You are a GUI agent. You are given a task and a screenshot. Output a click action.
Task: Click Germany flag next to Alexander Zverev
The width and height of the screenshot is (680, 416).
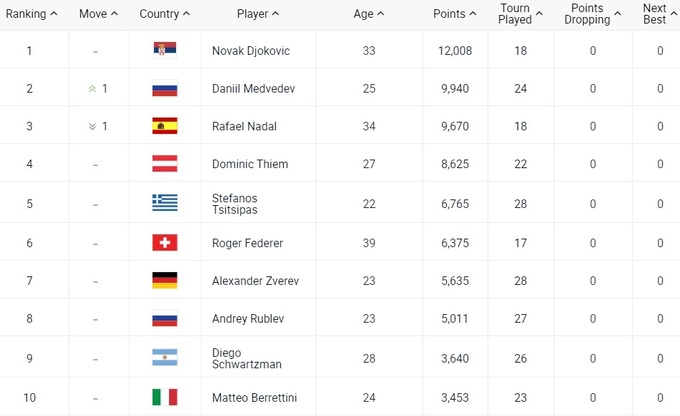(164, 281)
